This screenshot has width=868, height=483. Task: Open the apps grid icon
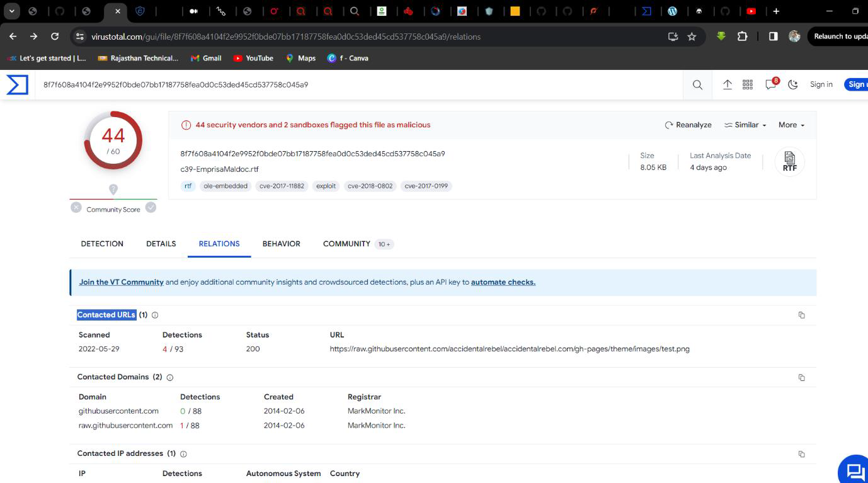[748, 84]
